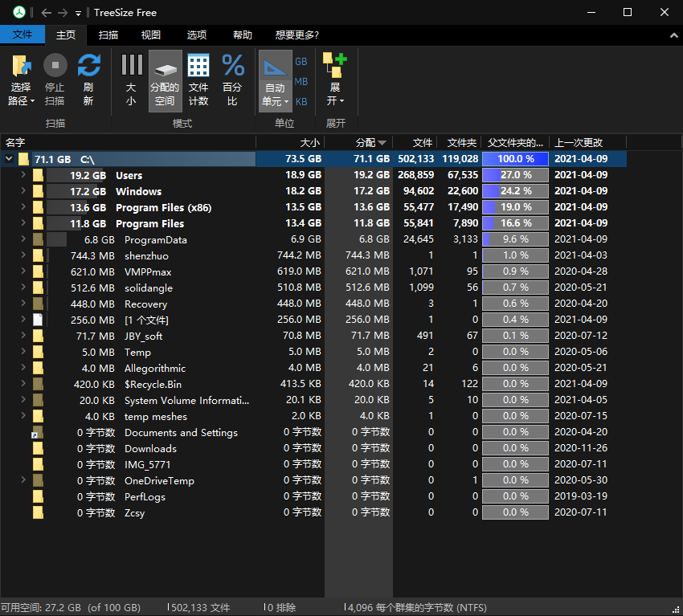The height and width of the screenshot is (616, 683).
Task: Click the back navigation arrow in title bar
Action: click(x=45, y=13)
